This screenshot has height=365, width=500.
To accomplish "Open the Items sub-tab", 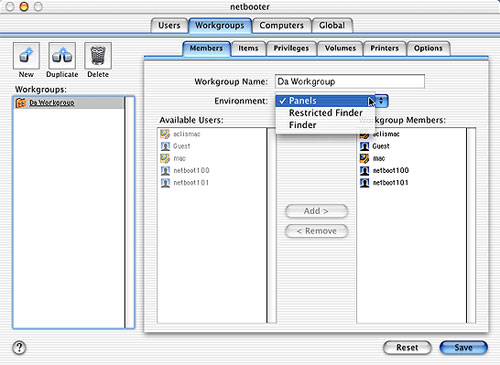I will click(x=248, y=48).
